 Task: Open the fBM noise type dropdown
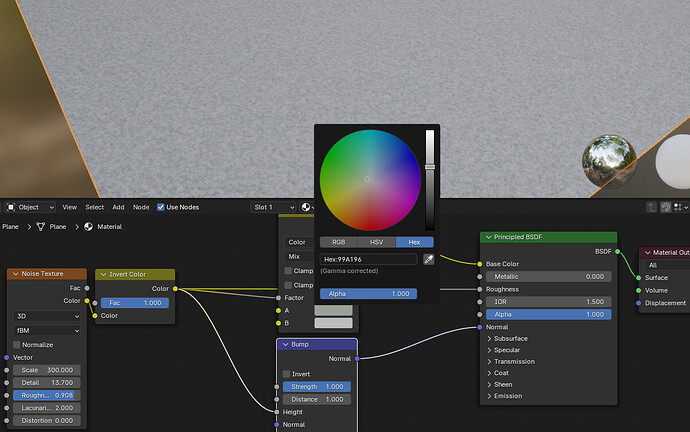pyautogui.click(x=47, y=330)
